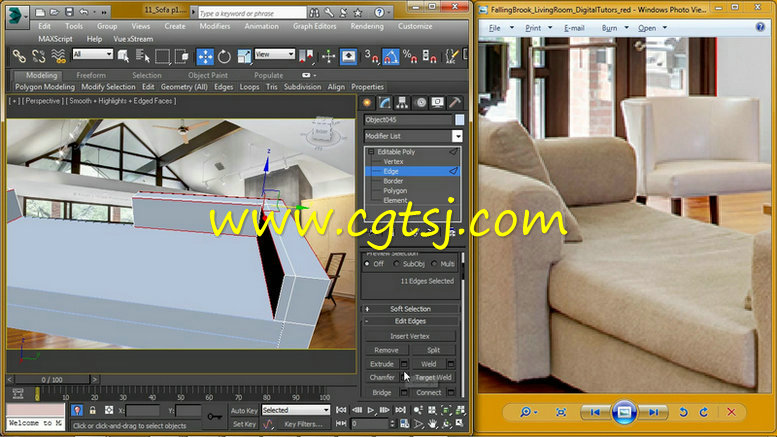Collapse the Edit Edges rollout
The width and height of the screenshot is (777, 437).
click(410, 321)
